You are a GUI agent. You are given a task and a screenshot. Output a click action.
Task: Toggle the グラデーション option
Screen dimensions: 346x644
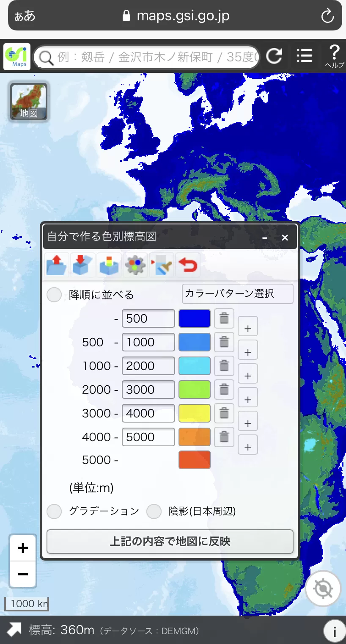point(54,511)
